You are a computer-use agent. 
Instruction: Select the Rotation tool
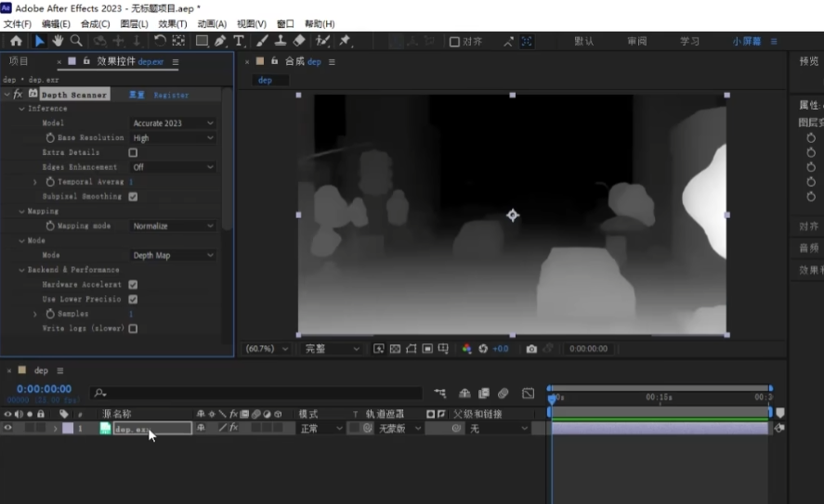click(160, 41)
